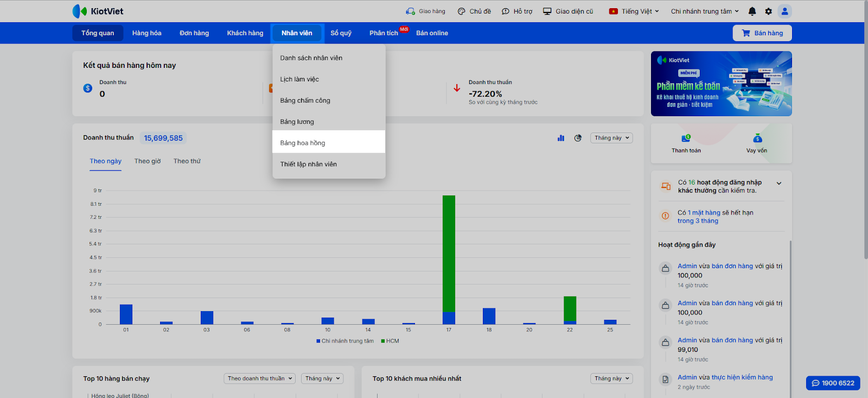Select Bảng hoa hồng menu entry
Screen dimensions: 868x398
(303, 143)
